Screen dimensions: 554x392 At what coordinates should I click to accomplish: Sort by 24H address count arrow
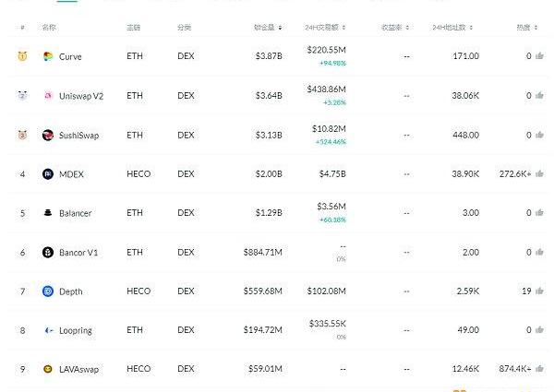(471, 28)
